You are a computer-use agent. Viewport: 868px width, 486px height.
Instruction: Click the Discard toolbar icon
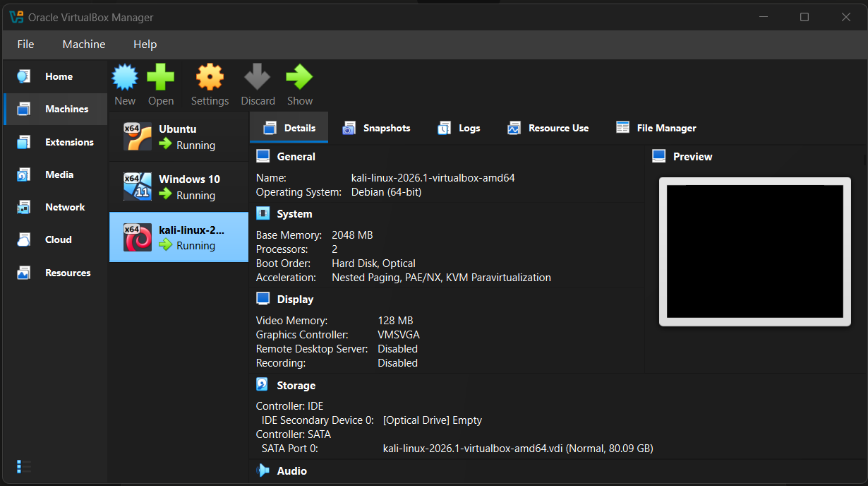[x=258, y=77]
